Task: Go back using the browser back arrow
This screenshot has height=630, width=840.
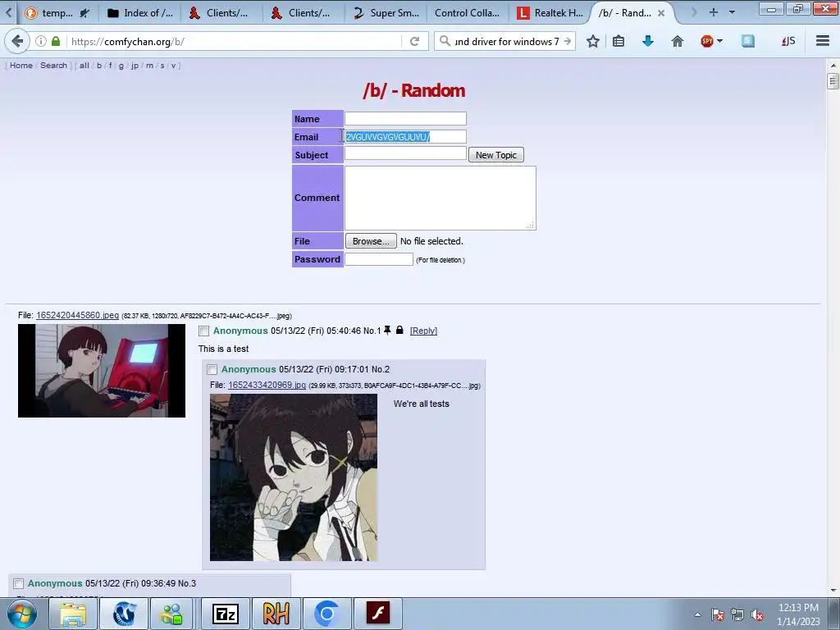Action: [x=17, y=41]
